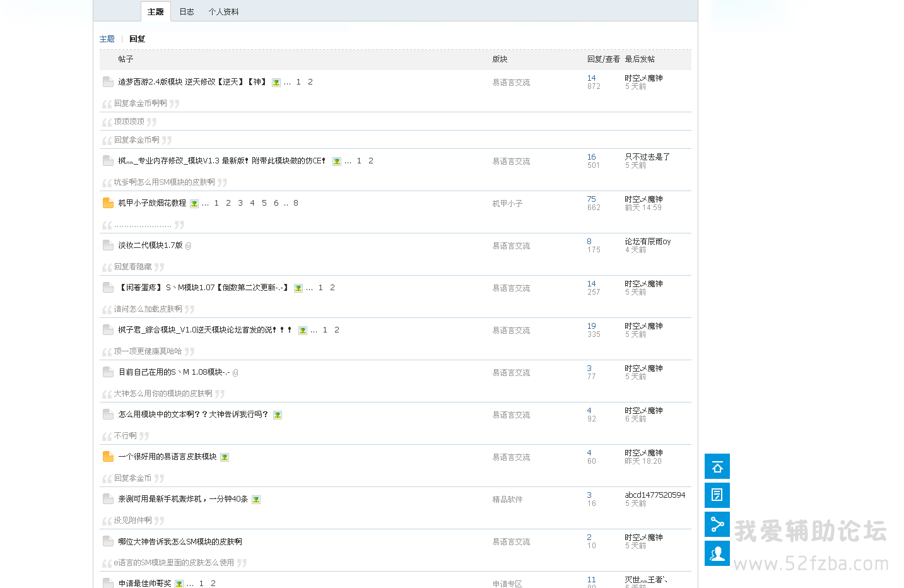Screen dimensions: 904x588
Task: Open thread 怎么用模块中的文本啊
Action: point(194,415)
